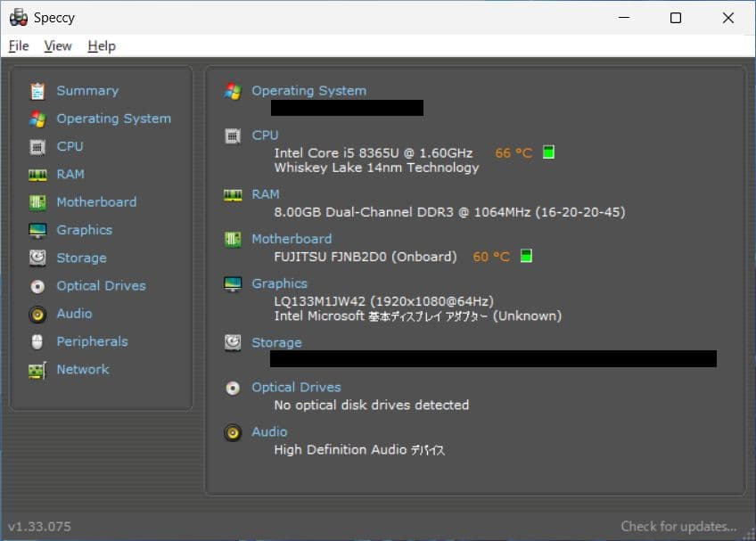
Task: Click the RAM stick icon in sidebar
Action: point(37,175)
